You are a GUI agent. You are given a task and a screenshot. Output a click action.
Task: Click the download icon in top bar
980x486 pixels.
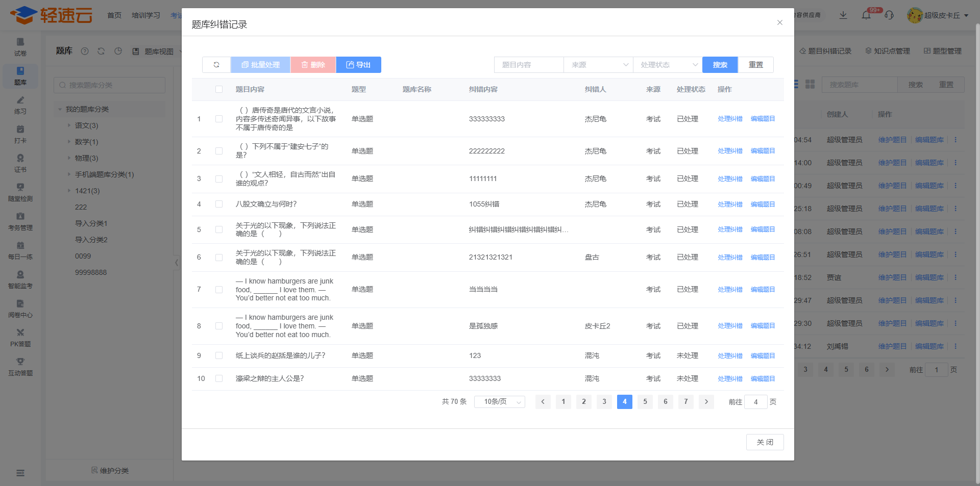coord(843,15)
